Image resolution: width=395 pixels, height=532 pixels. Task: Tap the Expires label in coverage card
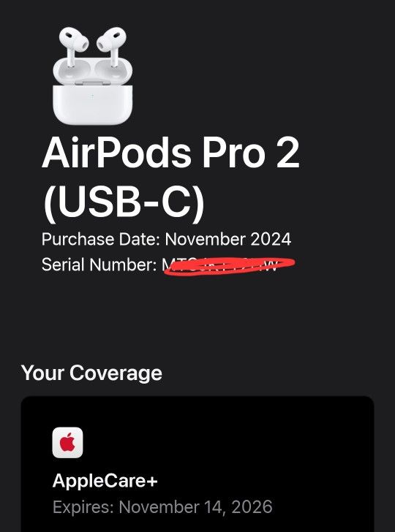[83, 507]
